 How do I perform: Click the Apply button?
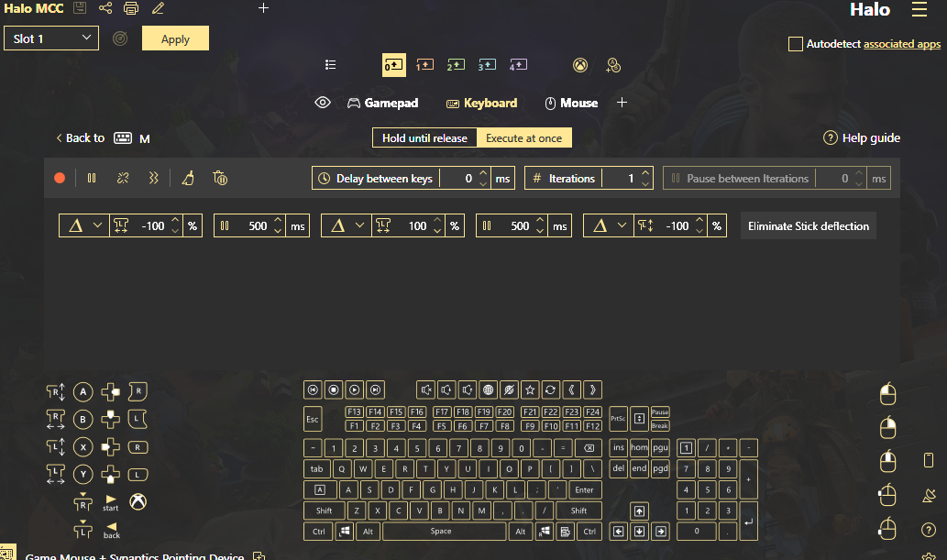coord(175,38)
